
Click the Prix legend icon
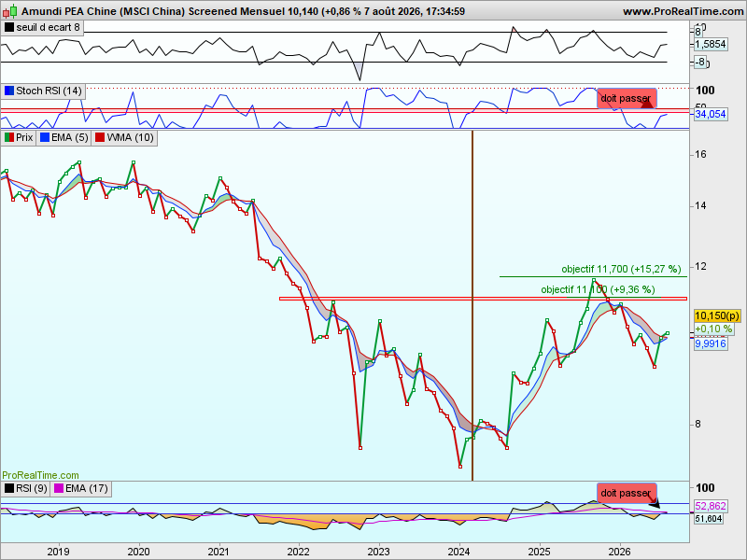tap(9, 137)
